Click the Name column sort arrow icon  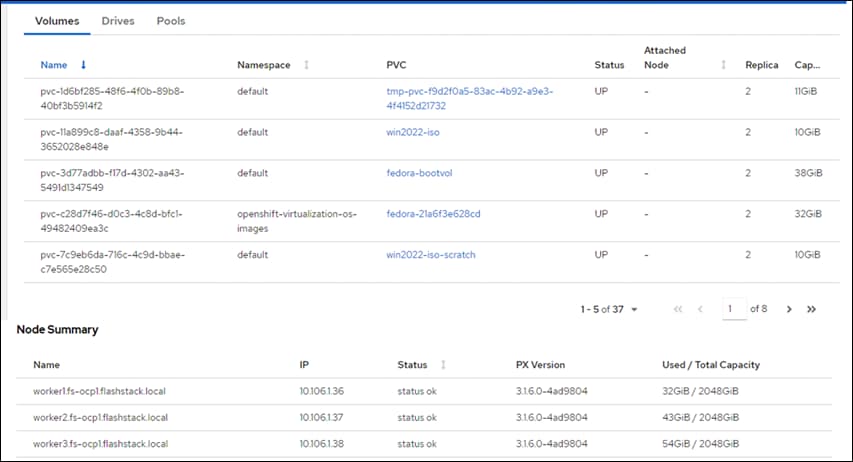coord(83,65)
